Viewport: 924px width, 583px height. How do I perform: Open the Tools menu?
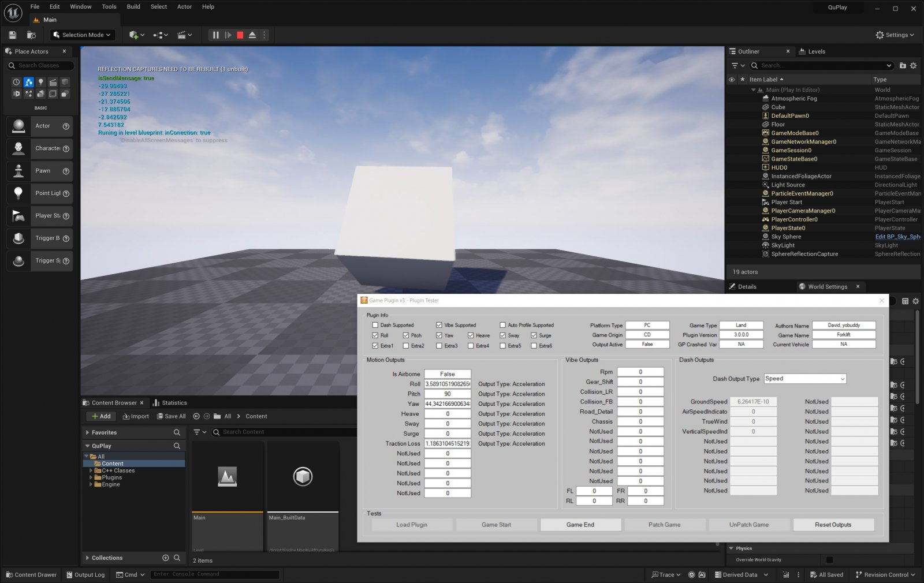[x=109, y=7]
